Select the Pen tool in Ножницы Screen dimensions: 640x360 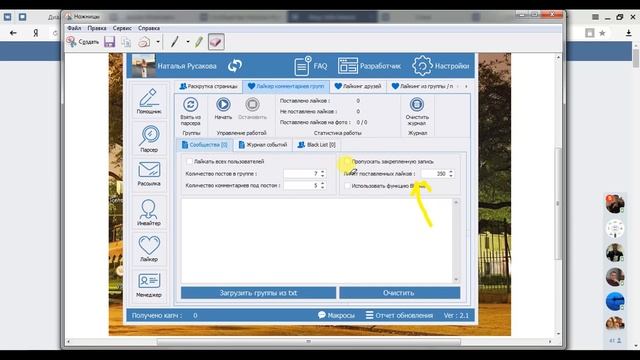[175, 42]
